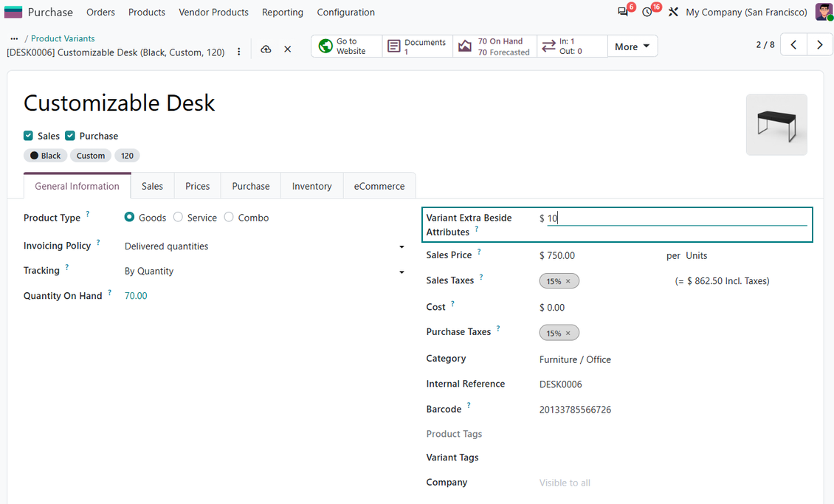Open the Category field dropdown
The image size is (834, 504).
pyautogui.click(x=673, y=359)
